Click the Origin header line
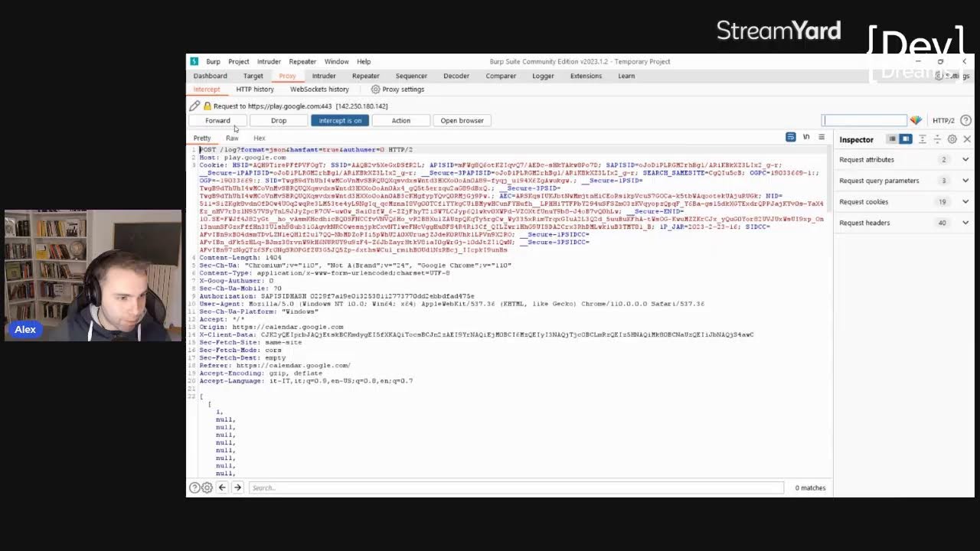980x551 pixels. pos(271,327)
